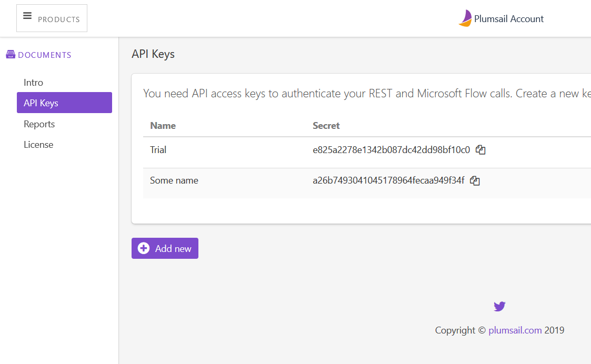Click the Documents drawer icon in sidebar
591x364 pixels.
11,55
